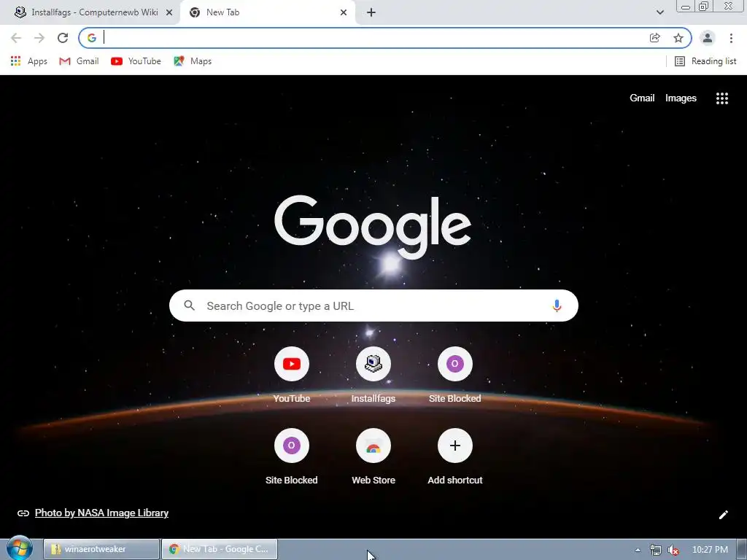Go back using the back arrow
The height and width of the screenshot is (560, 747).
coord(16,38)
